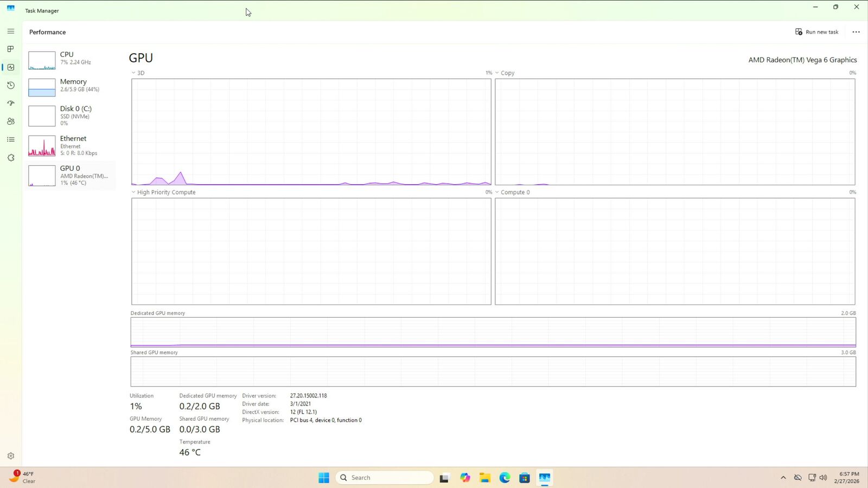
Task: Open File Explorer from the taskbar
Action: [x=485, y=478]
